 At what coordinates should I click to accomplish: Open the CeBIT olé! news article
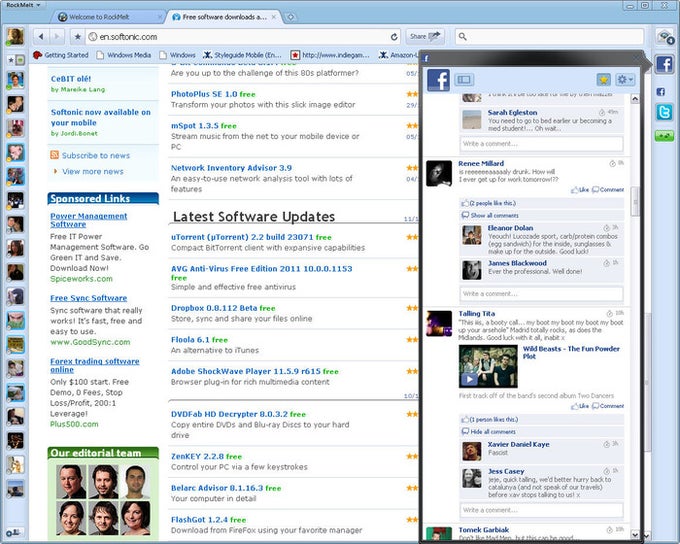click(71, 79)
